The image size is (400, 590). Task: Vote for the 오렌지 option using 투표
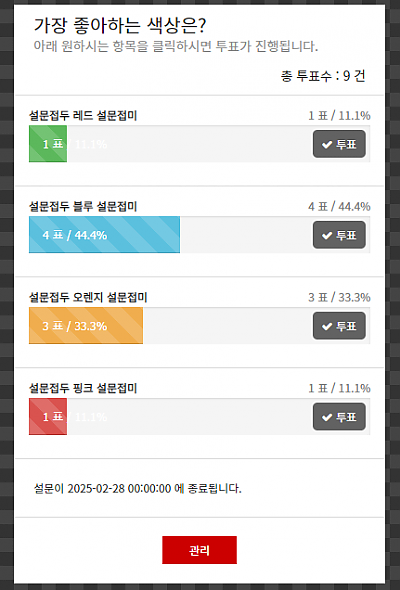pos(339,326)
